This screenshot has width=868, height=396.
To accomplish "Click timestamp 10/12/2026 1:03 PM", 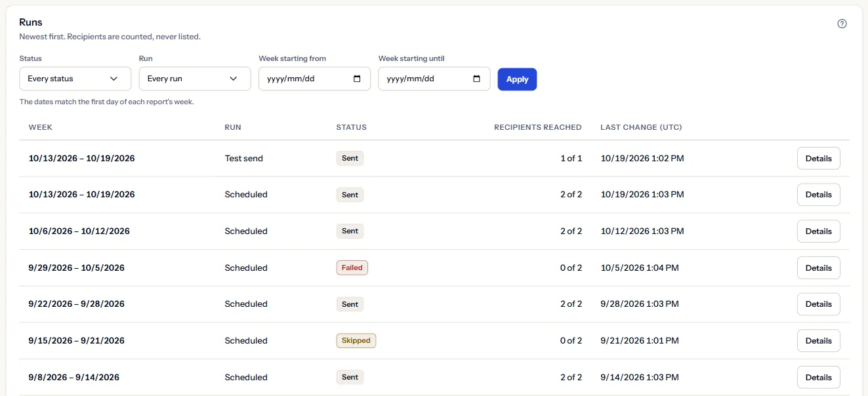I will (x=642, y=231).
